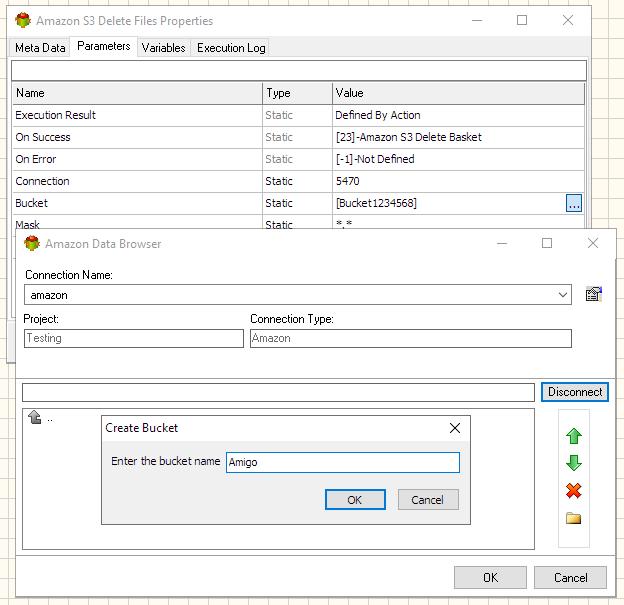Click the filter field above the parameters table
Screen dimensions: 624x605
(x=299, y=70)
